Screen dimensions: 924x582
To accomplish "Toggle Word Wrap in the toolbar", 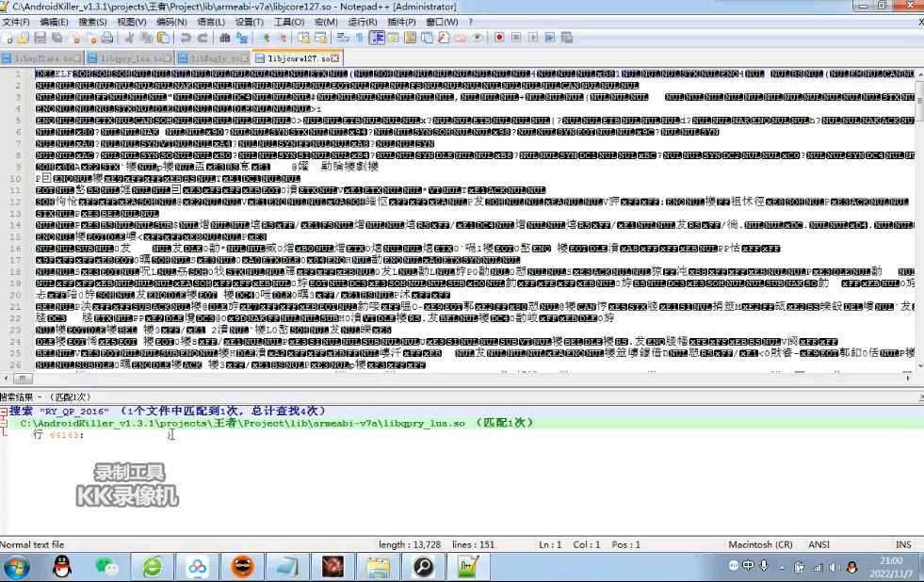I will (342, 38).
